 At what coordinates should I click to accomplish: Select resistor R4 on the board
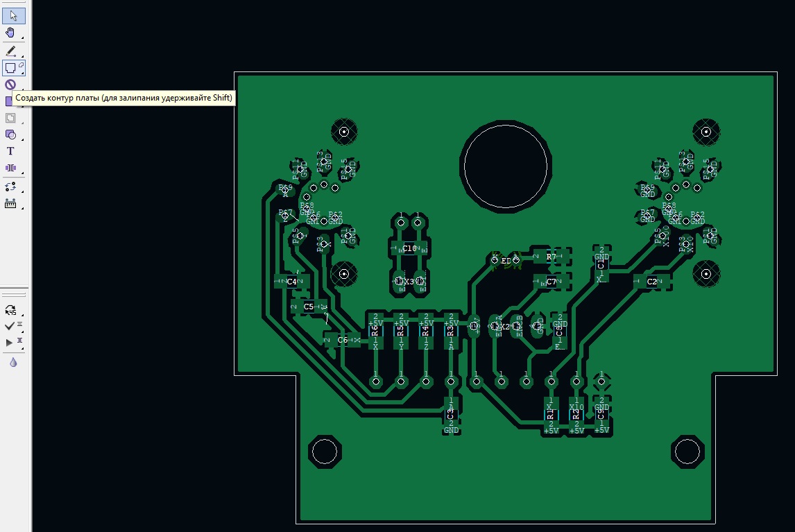(x=426, y=331)
